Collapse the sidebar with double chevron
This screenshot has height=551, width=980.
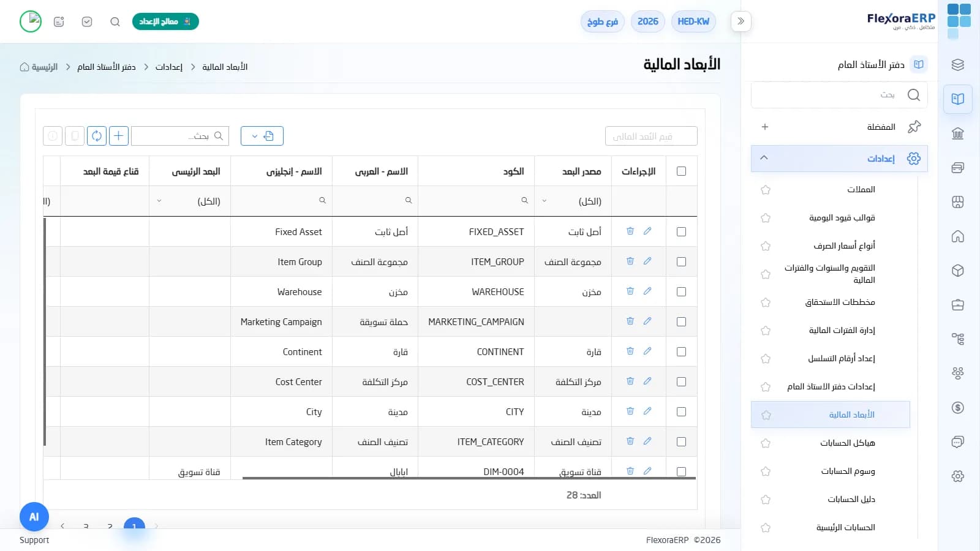point(741,21)
